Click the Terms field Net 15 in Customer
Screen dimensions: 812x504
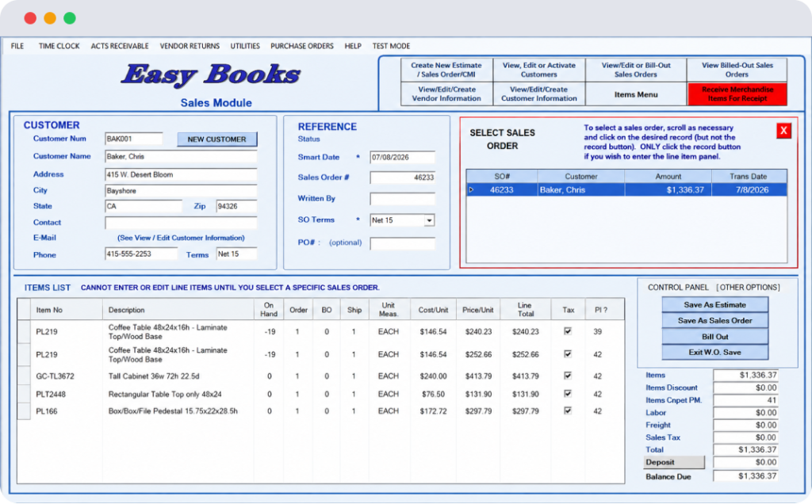coord(236,254)
